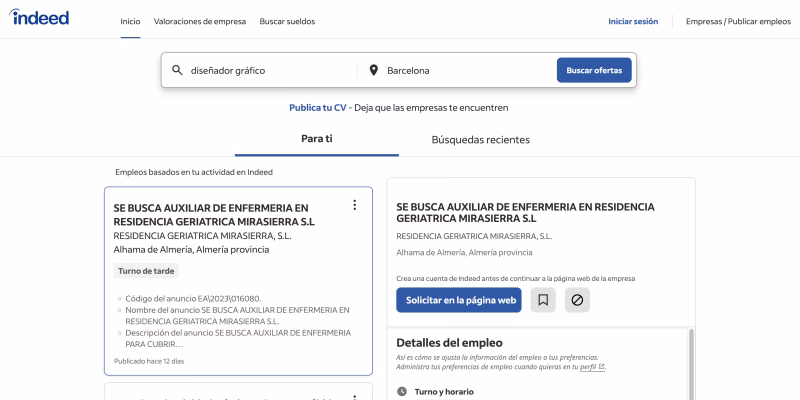Click Alhama de Almería in details panel
Screen dimensions: 800x400
464,253
